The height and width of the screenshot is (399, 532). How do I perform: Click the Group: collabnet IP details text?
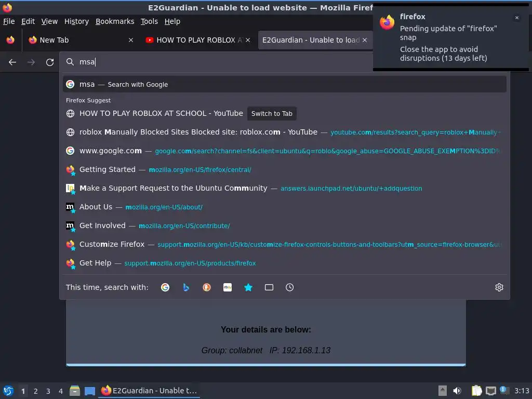coord(265,350)
